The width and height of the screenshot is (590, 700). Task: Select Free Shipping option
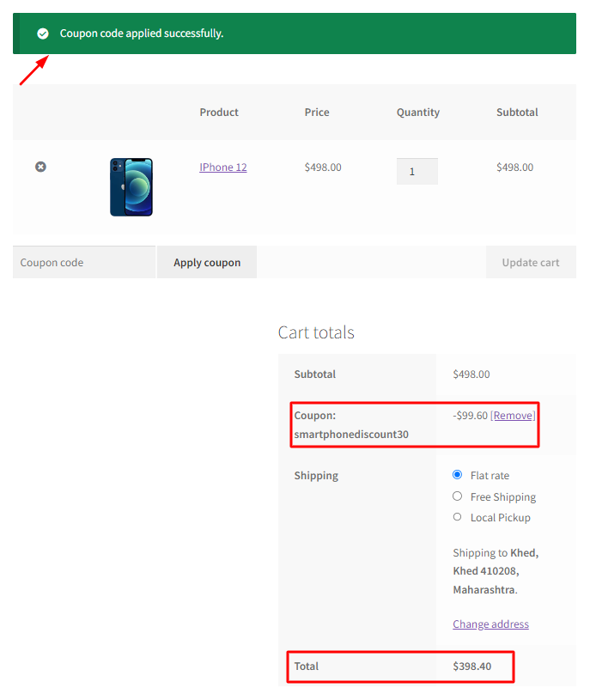point(457,496)
